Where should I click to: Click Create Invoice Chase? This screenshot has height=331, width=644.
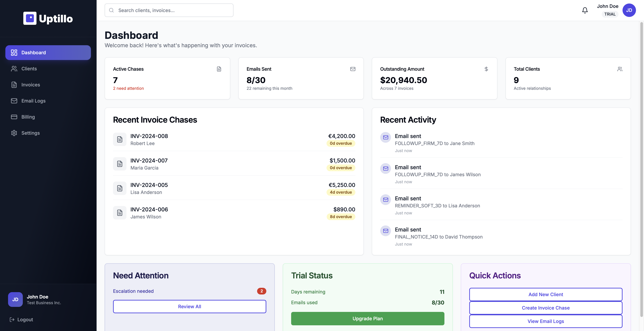(x=546, y=308)
